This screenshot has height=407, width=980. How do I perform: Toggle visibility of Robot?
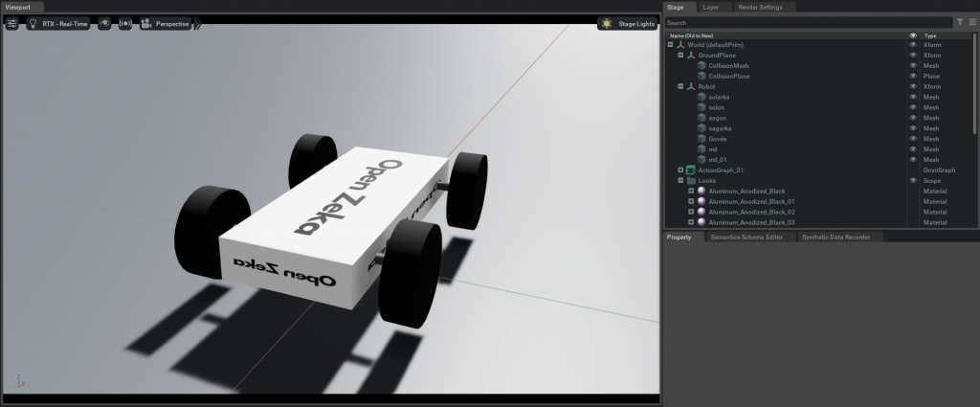click(913, 86)
